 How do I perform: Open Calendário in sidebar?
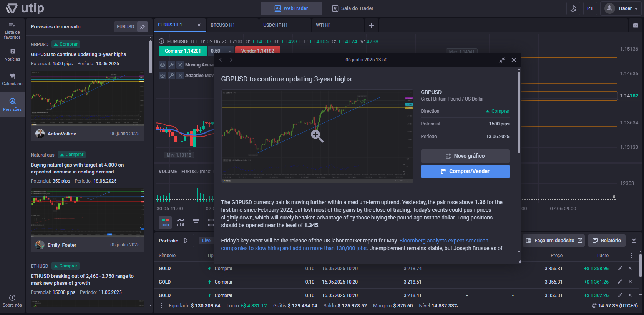pos(12,79)
